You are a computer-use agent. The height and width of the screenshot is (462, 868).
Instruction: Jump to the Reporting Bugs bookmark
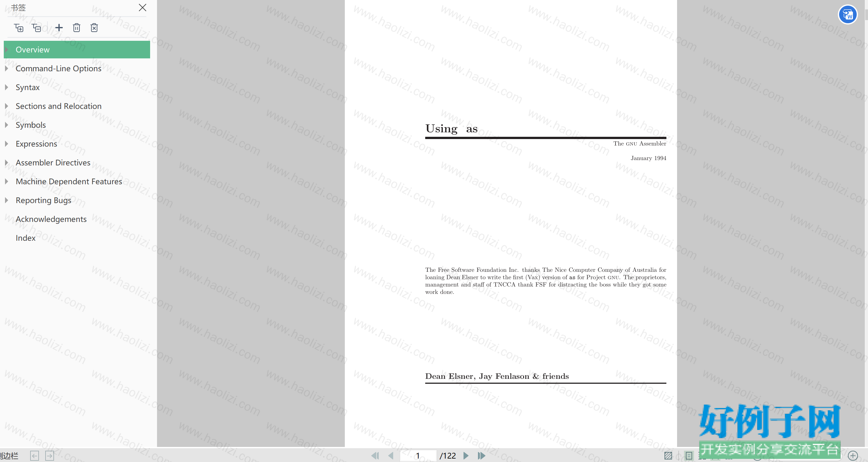point(43,200)
